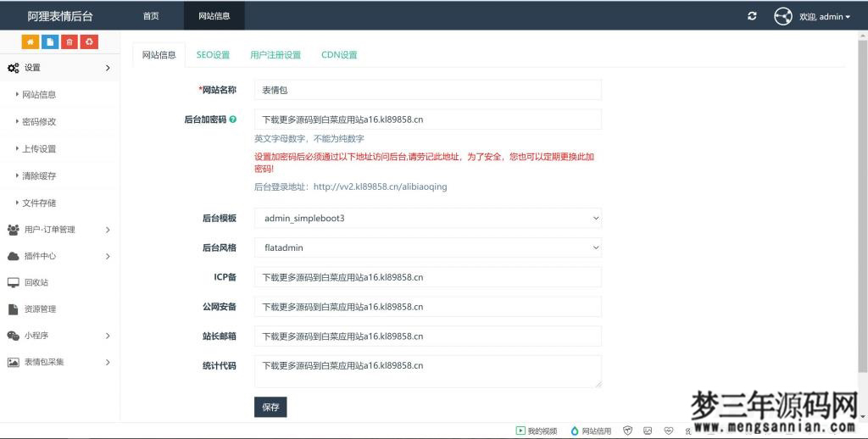The image size is (868, 439).
Task: Click the blue document shortcut icon
Action: point(50,42)
